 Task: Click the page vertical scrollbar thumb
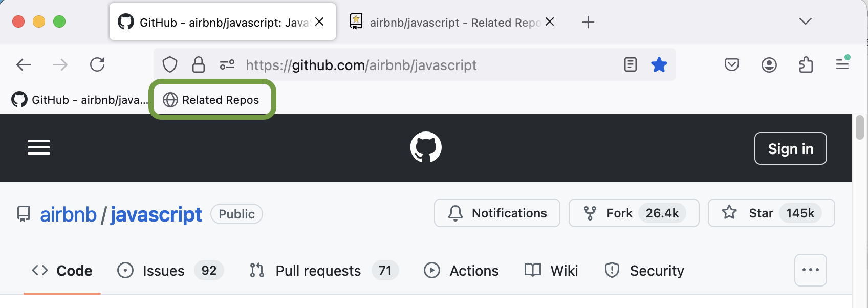click(860, 127)
